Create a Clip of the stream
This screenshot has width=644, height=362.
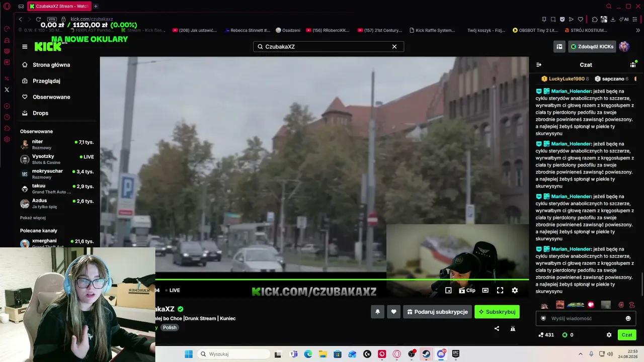467,290
